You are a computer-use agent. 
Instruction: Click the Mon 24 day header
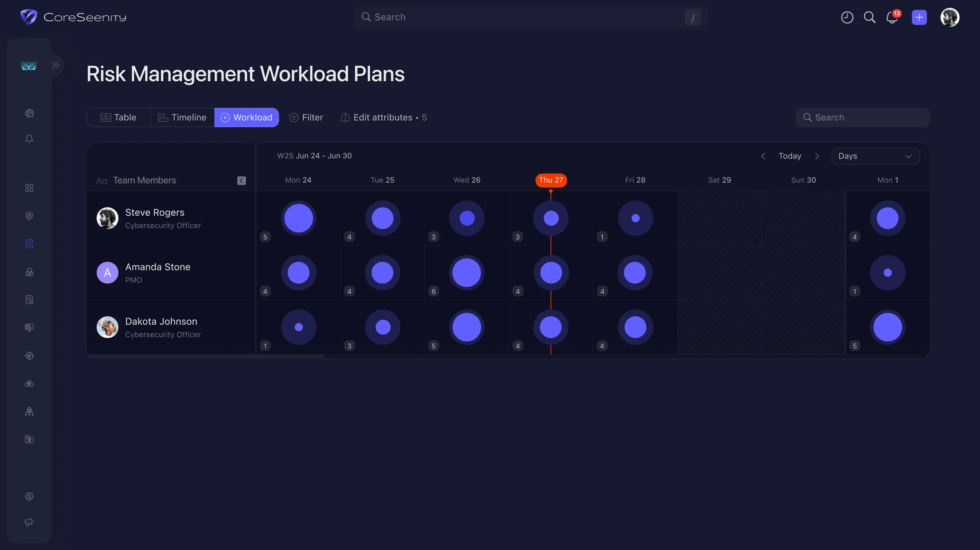click(298, 180)
